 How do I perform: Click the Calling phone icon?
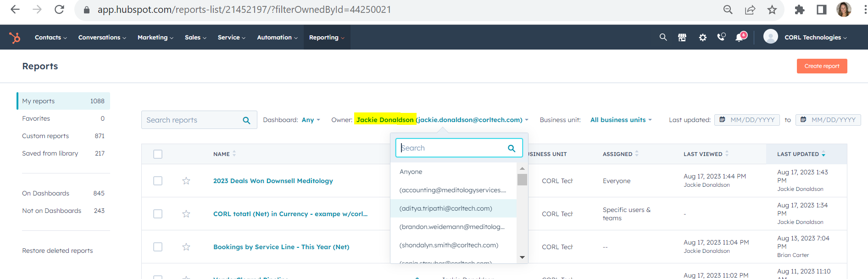721,38
